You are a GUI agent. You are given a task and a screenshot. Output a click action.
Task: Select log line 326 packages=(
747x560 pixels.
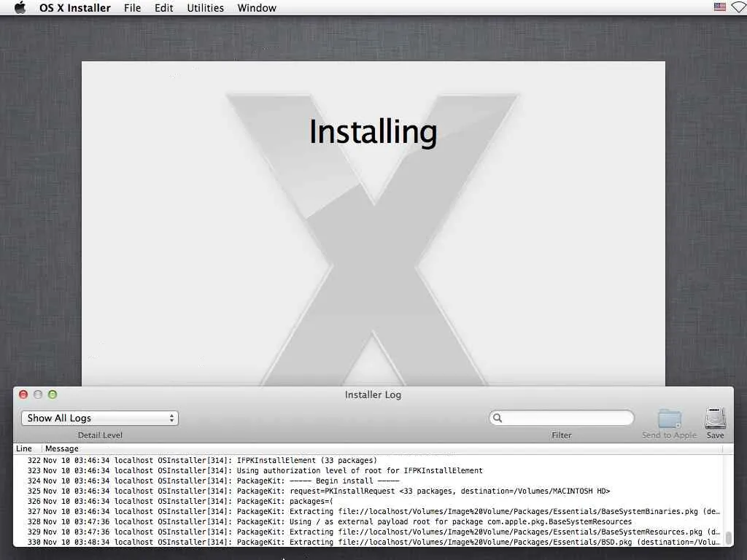coord(367,502)
